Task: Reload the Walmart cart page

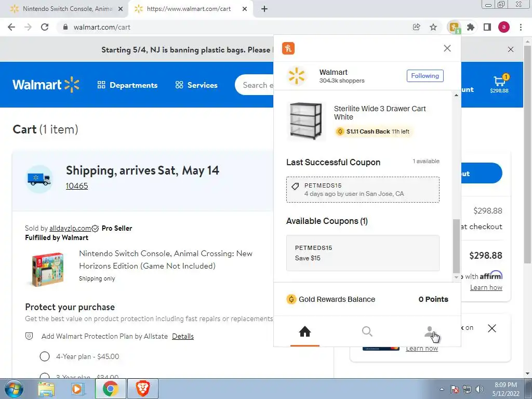Action: point(45,27)
